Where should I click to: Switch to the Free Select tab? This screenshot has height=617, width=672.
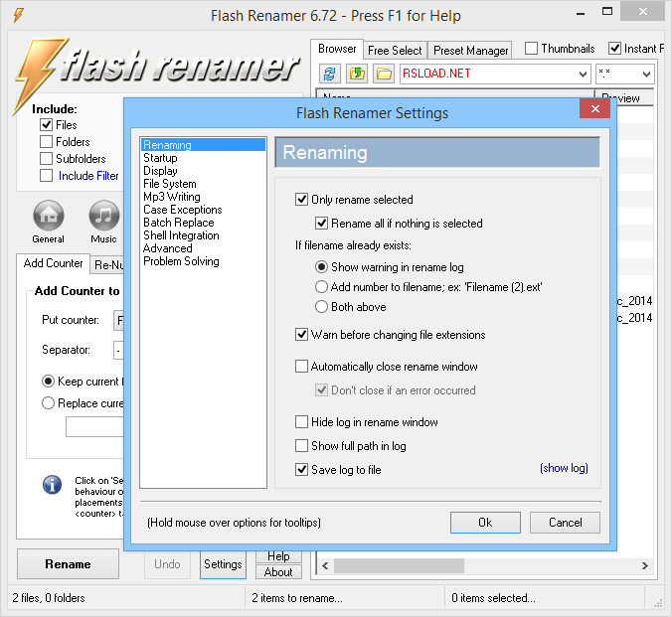click(x=395, y=51)
